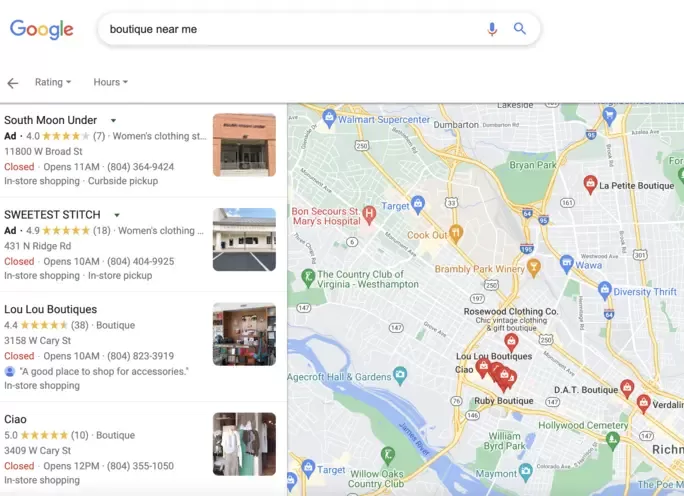Click the Walmart Supercenter map pin

pos(329,119)
